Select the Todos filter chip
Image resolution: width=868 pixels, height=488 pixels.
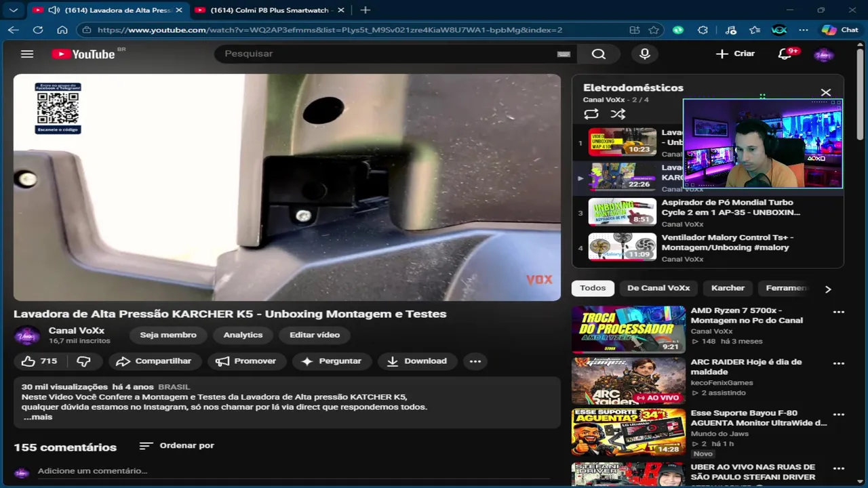click(593, 288)
